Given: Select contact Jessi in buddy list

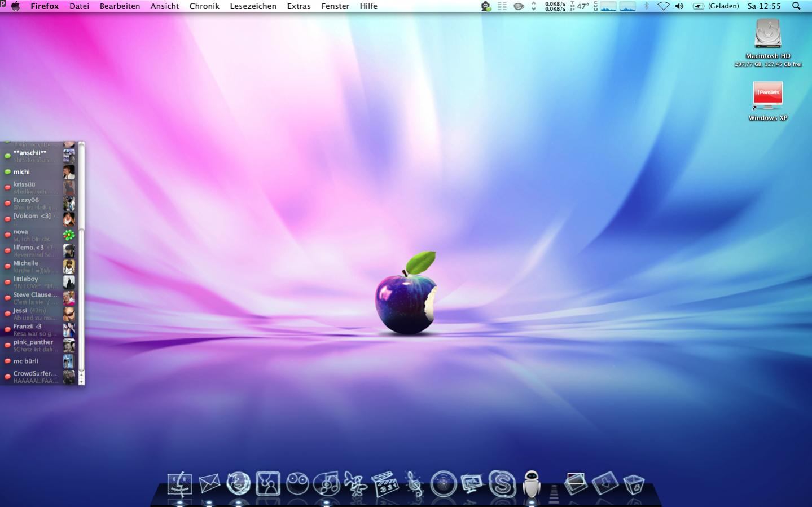Looking at the screenshot, I should coord(38,314).
